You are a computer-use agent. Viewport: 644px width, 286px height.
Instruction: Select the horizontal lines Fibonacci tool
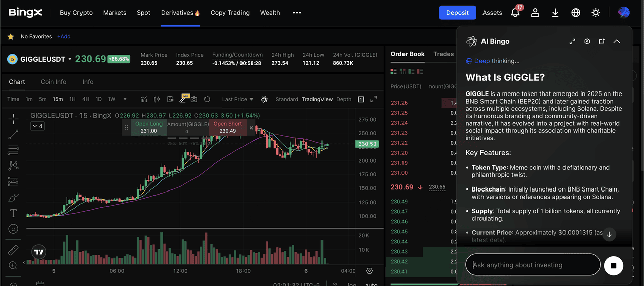(13, 150)
